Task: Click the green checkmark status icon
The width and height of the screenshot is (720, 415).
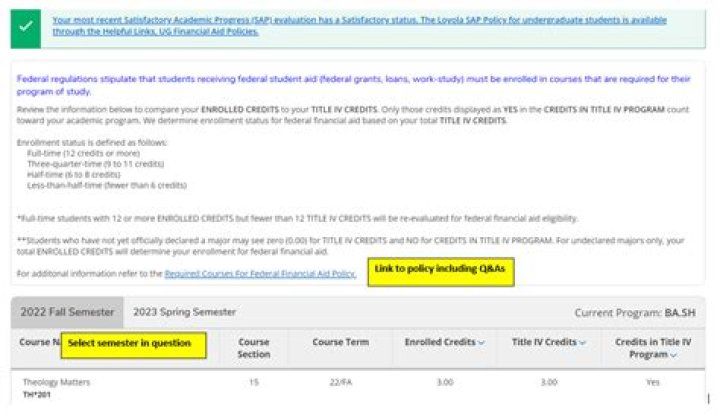Action: click(24, 26)
